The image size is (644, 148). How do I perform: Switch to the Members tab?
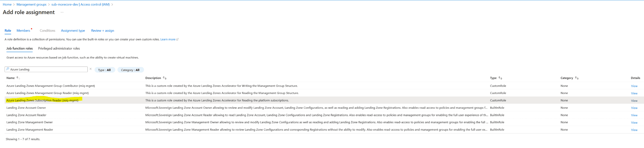tap(23, 31)
